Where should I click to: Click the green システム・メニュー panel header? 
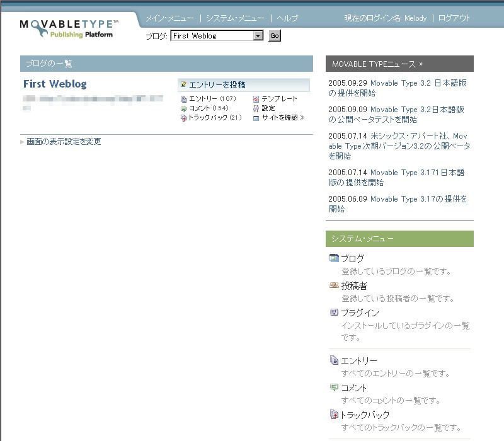click(x=399, y=239)
